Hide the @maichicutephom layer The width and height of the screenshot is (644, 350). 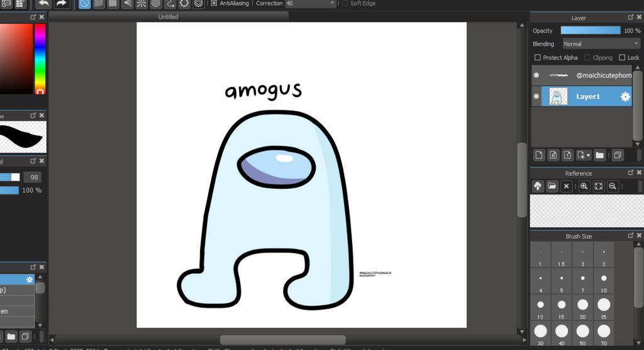point(536,76)
